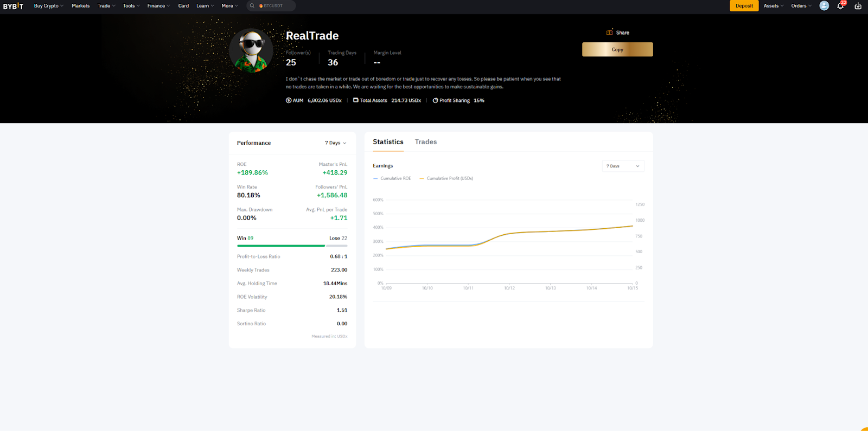Click Win Rate value 80.18%
The height and width of the screenshot is (431, 868).
click(x=248, y=196)
